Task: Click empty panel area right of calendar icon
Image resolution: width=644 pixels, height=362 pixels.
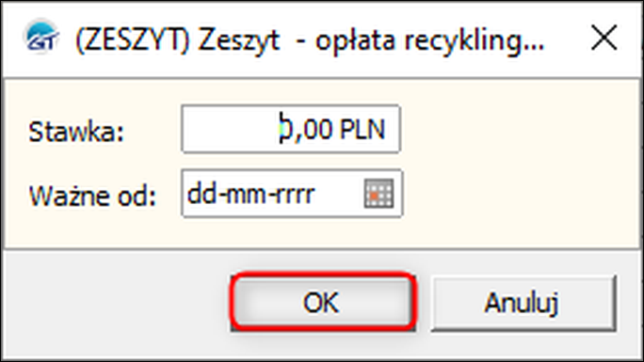Action: [518, 193]
